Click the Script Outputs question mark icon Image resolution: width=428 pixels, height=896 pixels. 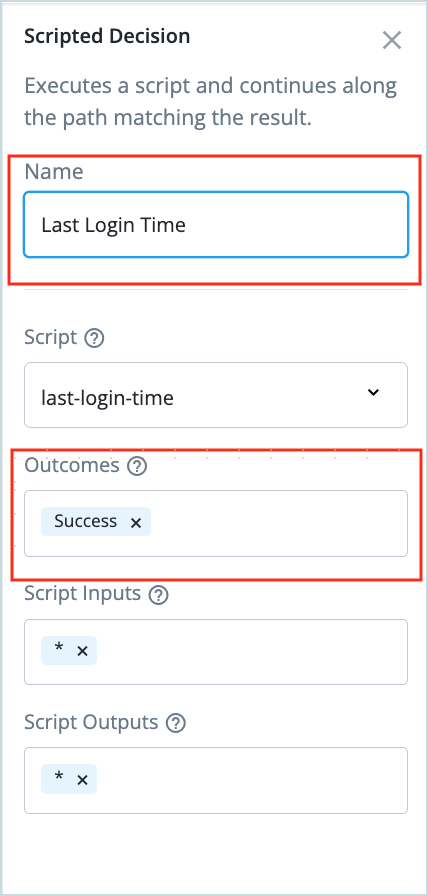click(175, 724)
